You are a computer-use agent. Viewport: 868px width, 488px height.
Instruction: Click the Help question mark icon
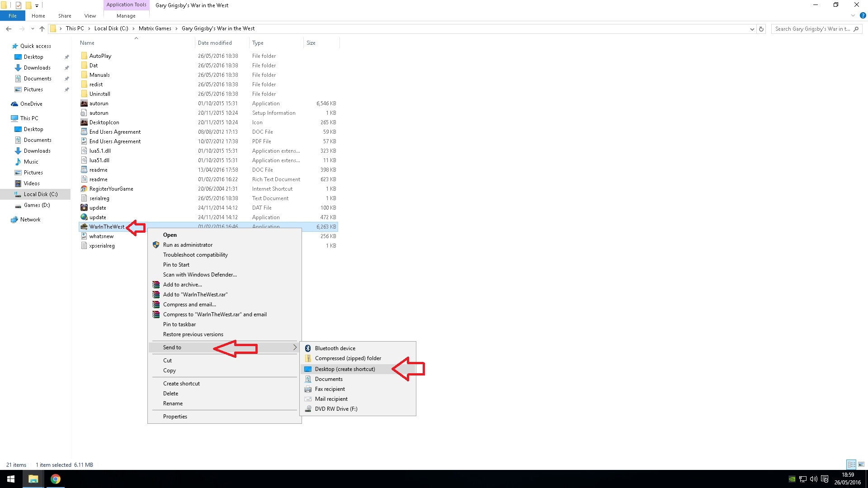(x=863, y=15)
